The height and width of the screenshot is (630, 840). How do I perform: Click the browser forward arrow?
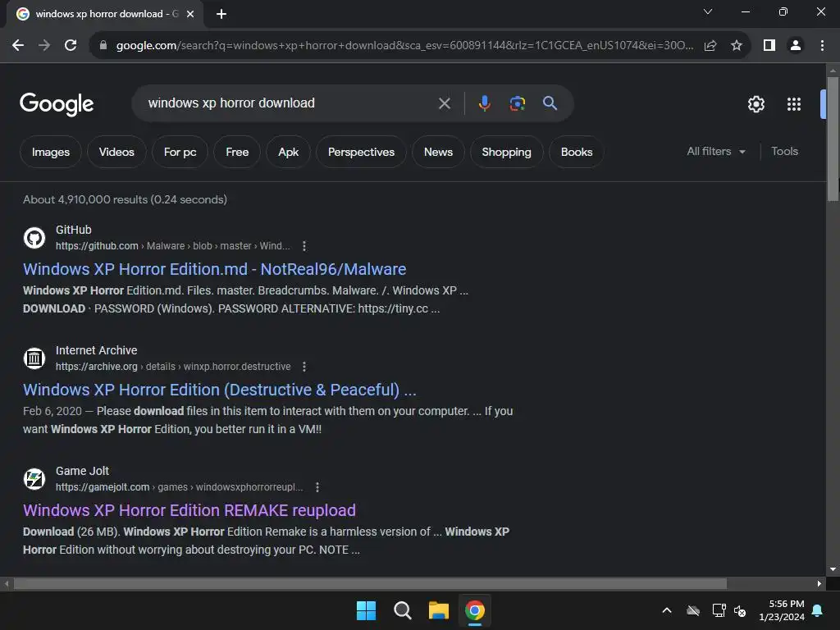click(x=44, y=46)
